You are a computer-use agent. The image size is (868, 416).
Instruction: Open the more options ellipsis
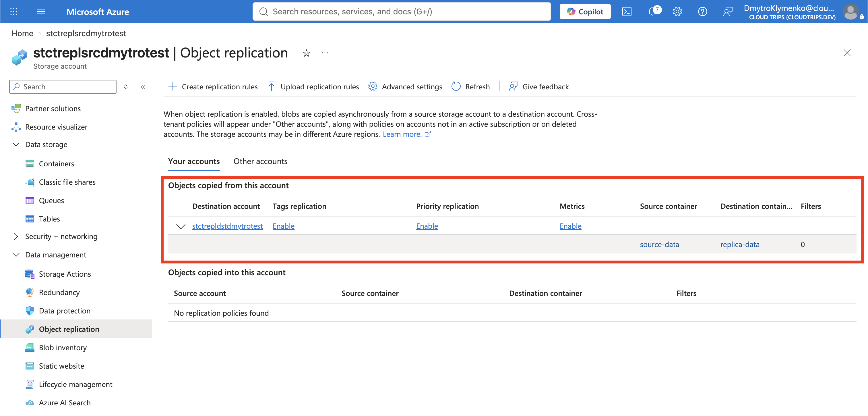click(325, 53)
